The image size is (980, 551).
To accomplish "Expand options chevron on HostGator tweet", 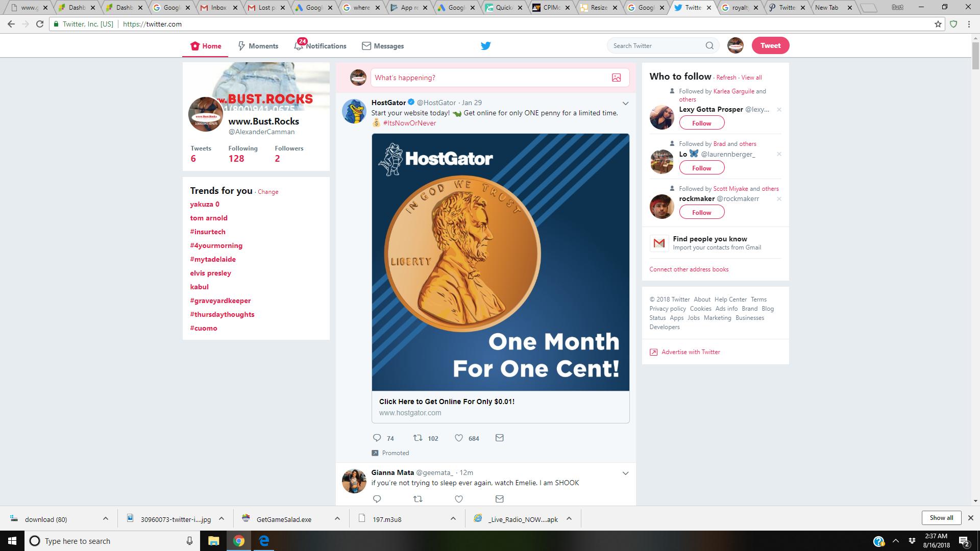I will click(x=625, y=104).
